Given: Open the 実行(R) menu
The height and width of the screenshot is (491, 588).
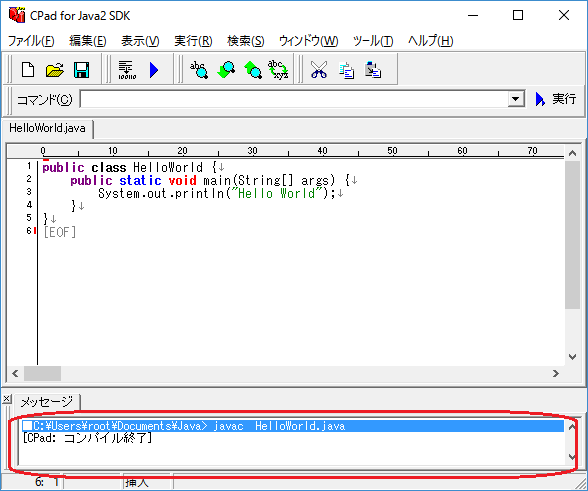Looking at the screenshot, I should pos(193,41).
